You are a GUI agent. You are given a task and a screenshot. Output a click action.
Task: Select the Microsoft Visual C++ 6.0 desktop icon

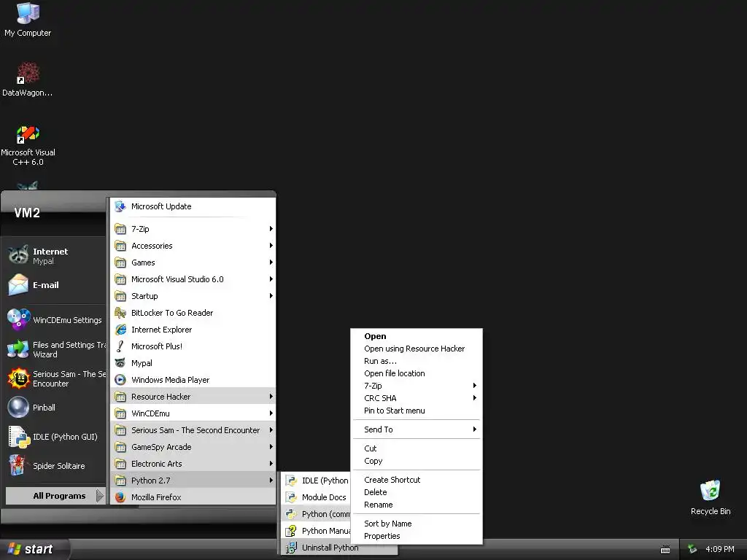(28, 145)
